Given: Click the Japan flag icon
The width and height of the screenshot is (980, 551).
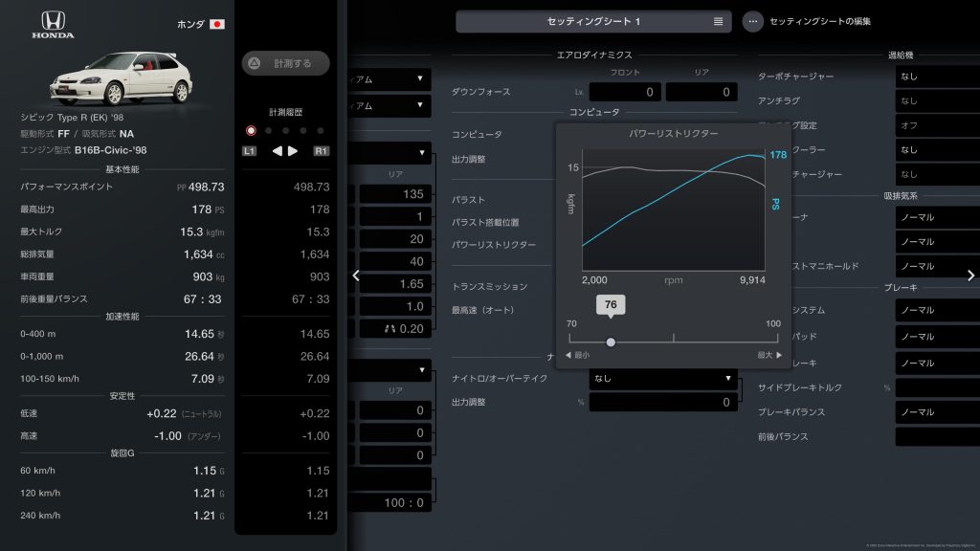Looking at the screenshot, I should coord(217,24).
